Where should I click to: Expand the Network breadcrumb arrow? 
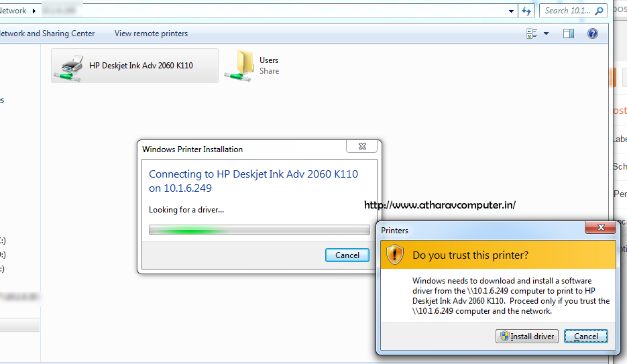[34, 11]
